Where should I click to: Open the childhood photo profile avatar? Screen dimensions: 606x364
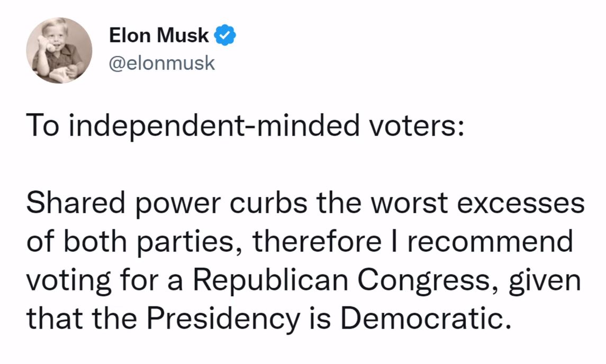[59, 50]
